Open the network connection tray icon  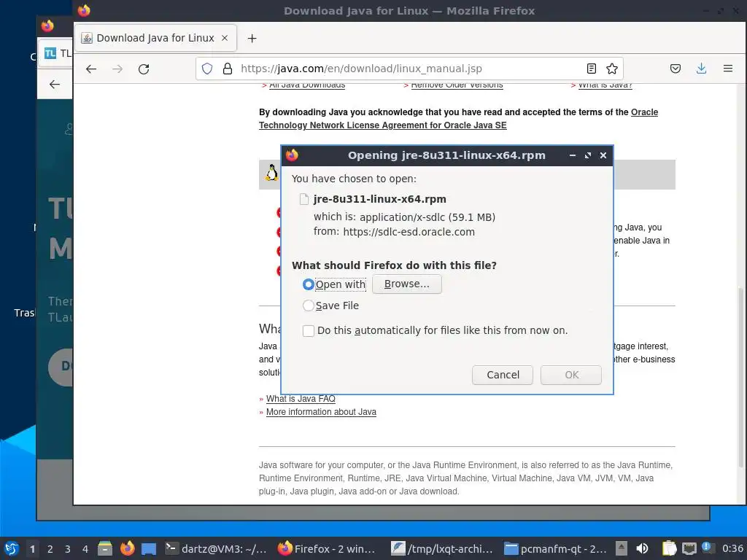pos(689,548)
